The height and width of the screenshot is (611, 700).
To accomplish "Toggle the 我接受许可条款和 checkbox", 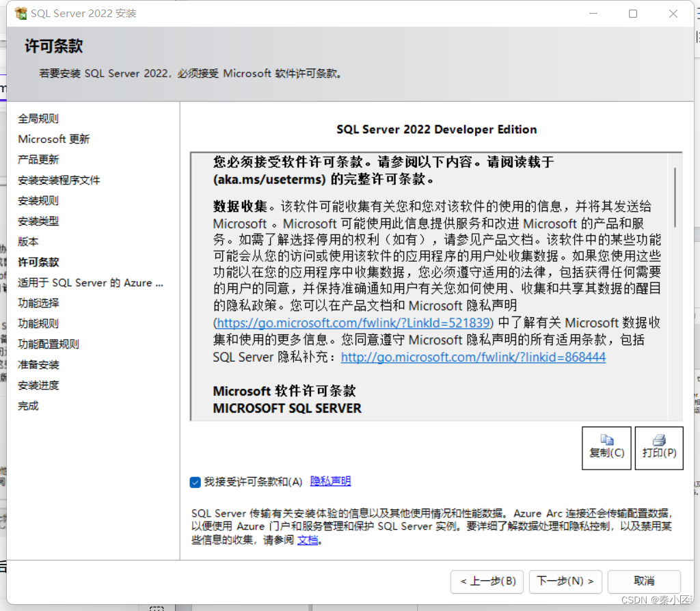I will [195, 482].
